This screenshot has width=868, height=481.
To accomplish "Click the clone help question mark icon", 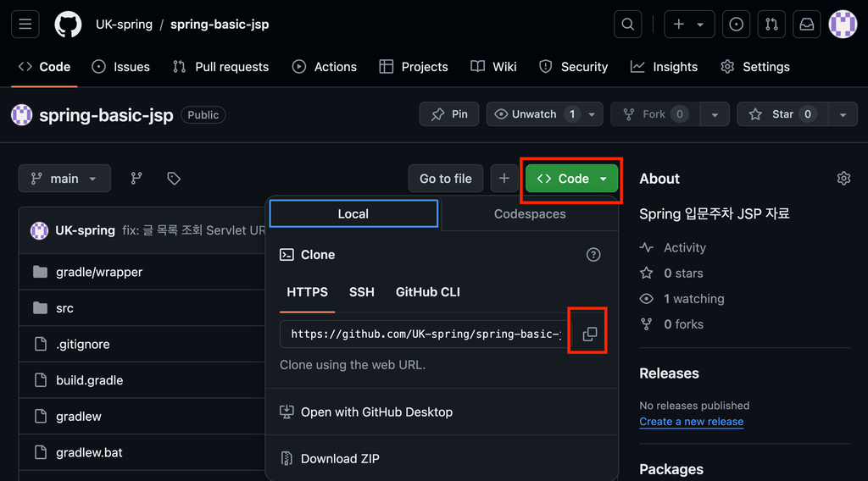I will tap(593, 255).
